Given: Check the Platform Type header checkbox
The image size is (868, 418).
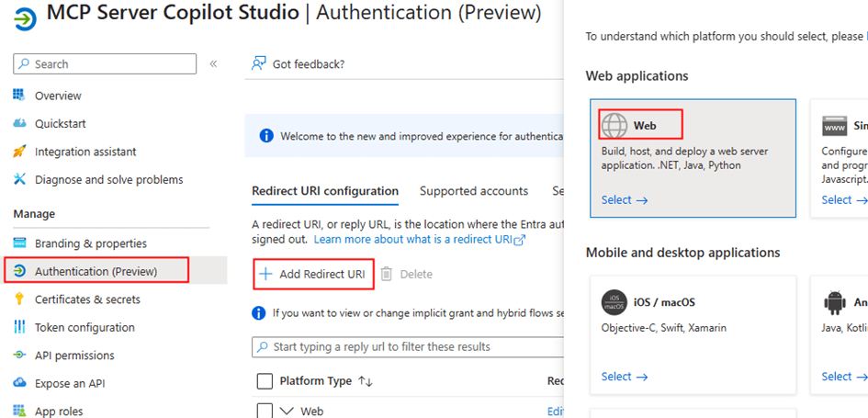Looking at the screenshot, I should coord(265,381).
